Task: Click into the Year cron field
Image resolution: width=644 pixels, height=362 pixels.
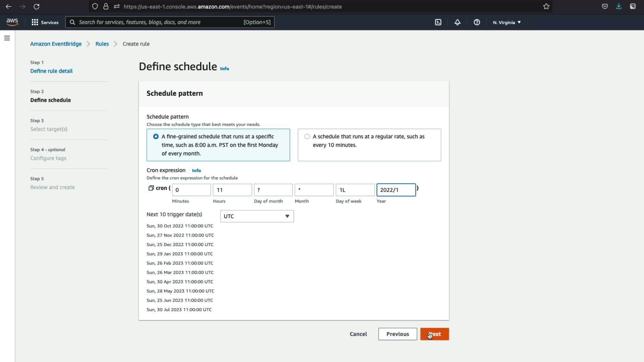Action: pos(396,190)
